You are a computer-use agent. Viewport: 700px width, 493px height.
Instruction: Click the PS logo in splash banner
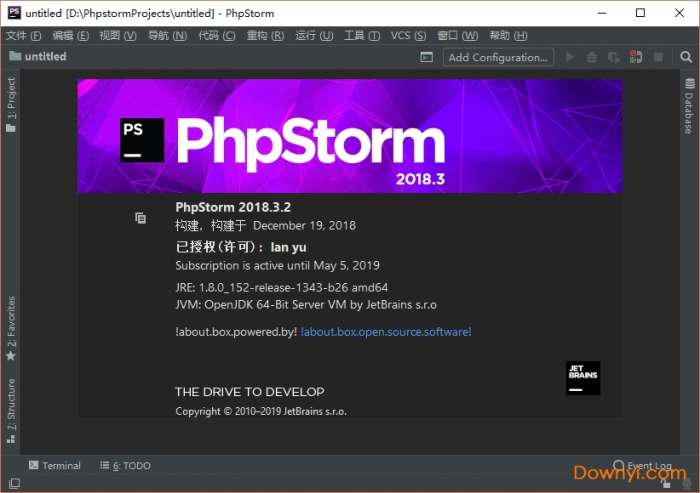click(x=142, y=140)
